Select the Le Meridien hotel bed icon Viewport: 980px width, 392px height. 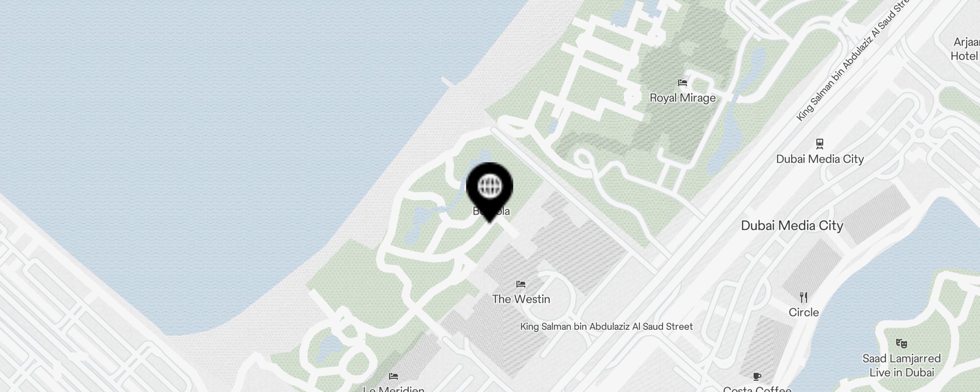[x=393, y=376]
